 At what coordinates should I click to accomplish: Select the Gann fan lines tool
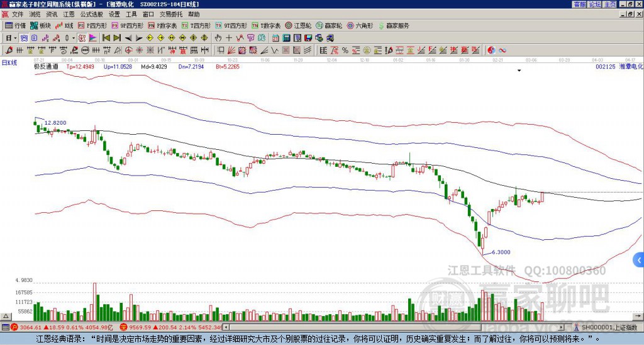[231, 50]
